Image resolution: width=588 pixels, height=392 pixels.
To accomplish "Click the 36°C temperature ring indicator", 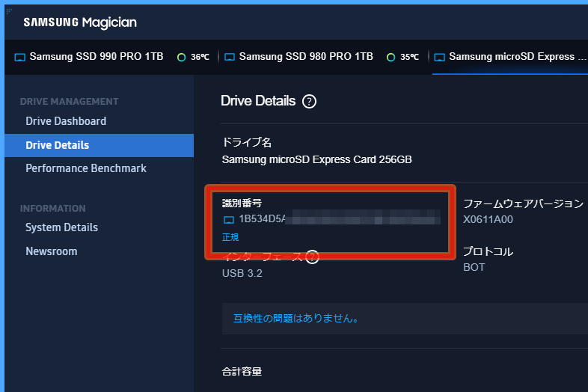I will (x=181, y=57).
